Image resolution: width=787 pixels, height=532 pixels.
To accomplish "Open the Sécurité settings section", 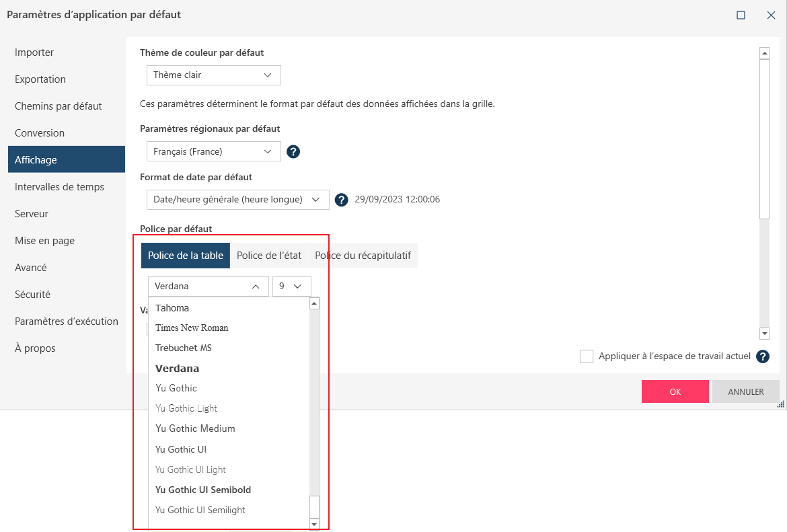I will click(x=32, y=295).
